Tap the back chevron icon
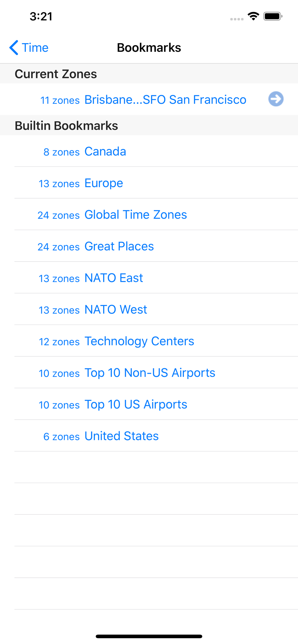Viewport: 298px width, 644px height. coord(14,48)
